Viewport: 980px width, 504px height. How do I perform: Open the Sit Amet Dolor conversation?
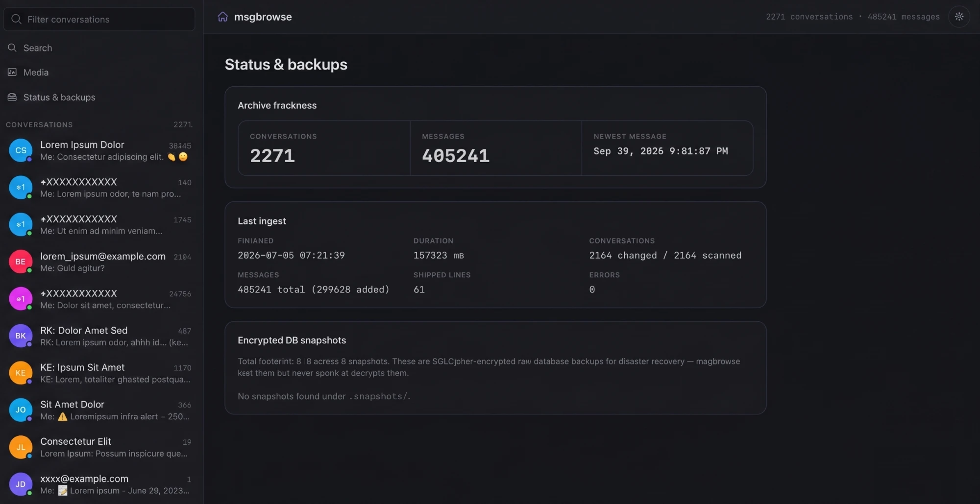click(x=101, y=410)
